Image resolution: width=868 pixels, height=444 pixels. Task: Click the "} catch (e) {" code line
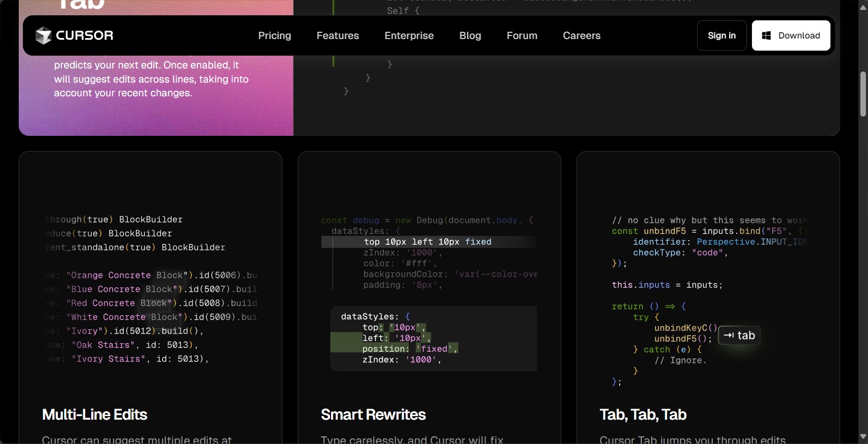[667, 350]
